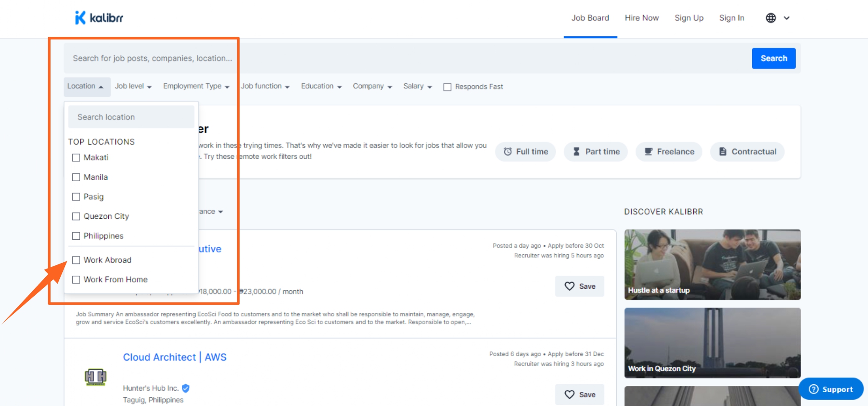Select the Part time hourglass filter
The width and height of the screenshot is (868, 406).
(595, 152)
